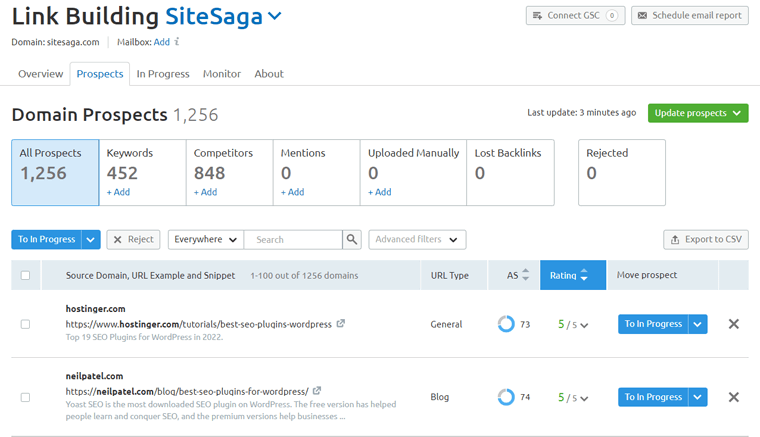The width and height of the screenshot is (760, 437).
Task: Expand the bulk To In Progress arrow
Action: click(x=91, y=239)
